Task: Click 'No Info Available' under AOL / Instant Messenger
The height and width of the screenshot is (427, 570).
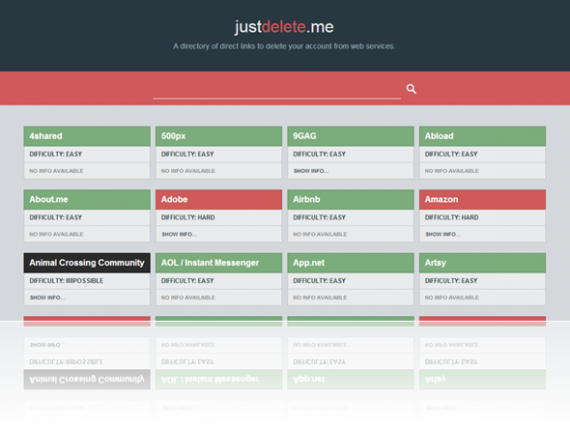Action: click(188, 298)
